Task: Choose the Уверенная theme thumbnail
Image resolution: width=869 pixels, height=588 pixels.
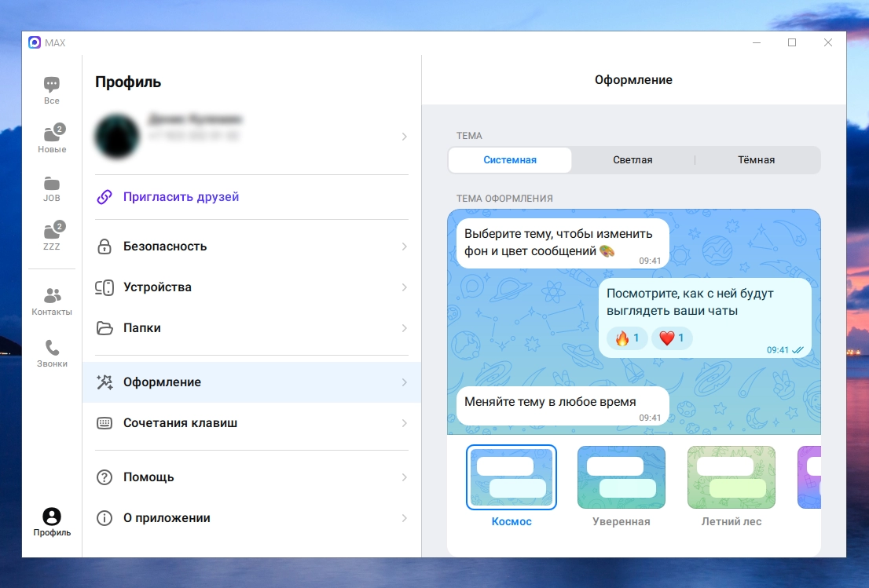Action: tap(621, 477)
